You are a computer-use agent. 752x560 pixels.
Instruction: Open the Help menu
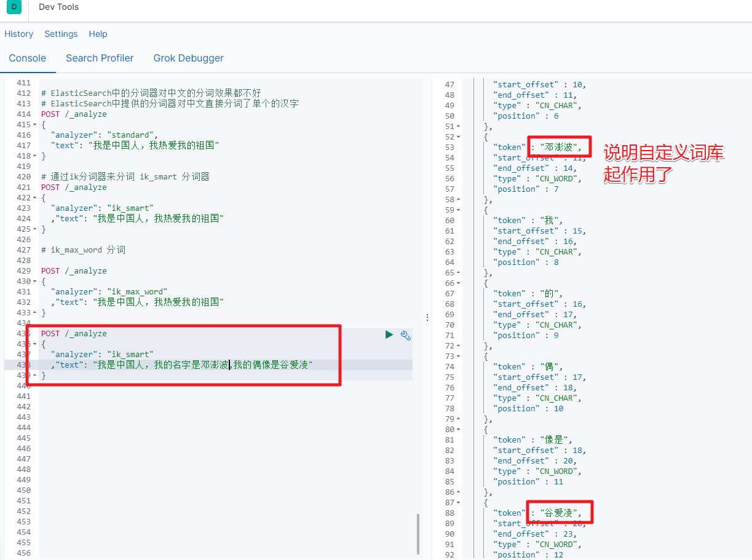(98, 34)
